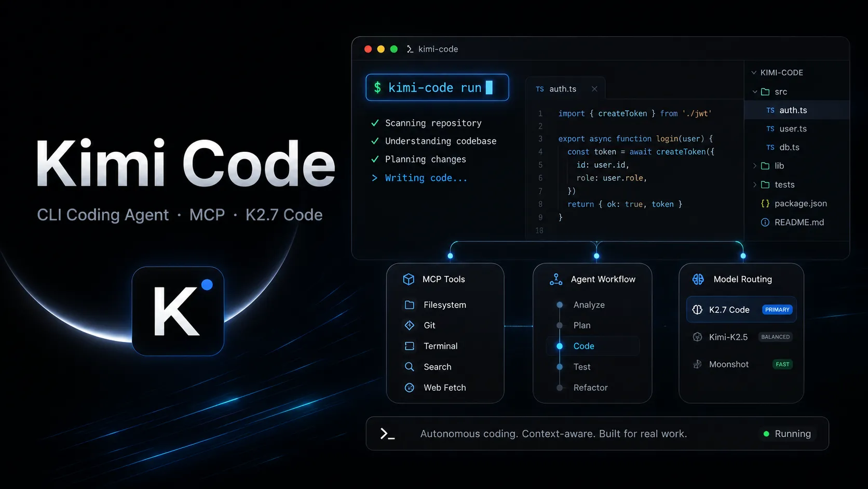Open auth.ts in the file tree
This screenshot has height=489, width=868.
pos(797,110)
